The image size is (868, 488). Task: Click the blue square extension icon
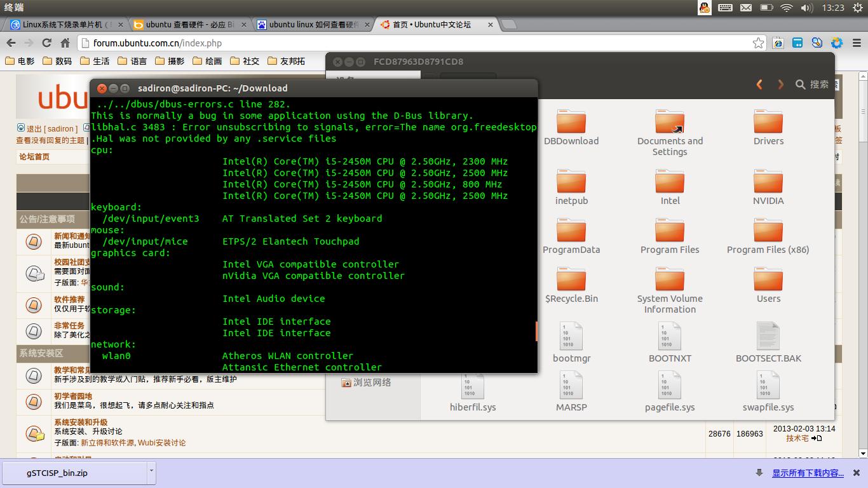797,43
